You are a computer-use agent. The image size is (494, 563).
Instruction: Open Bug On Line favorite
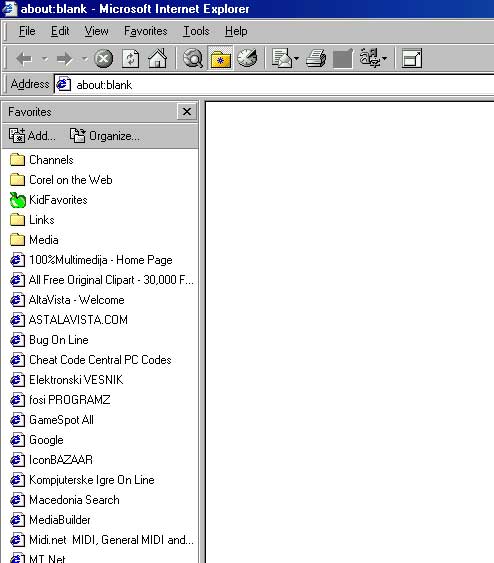click(x=49, y=340)
